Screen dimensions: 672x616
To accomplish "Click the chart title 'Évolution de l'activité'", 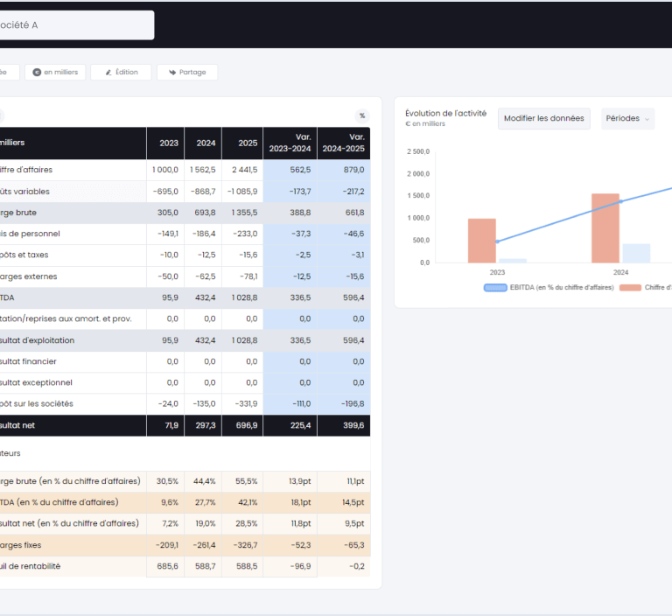I will click(446, 114).
